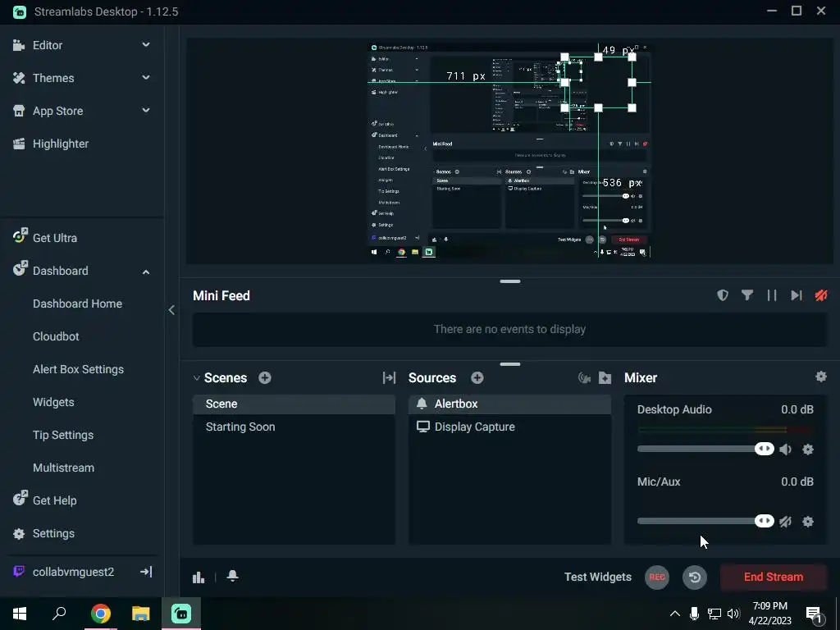Open system volume tray icon
This screenshot has height=630, width=840.
tap(734, 614)
